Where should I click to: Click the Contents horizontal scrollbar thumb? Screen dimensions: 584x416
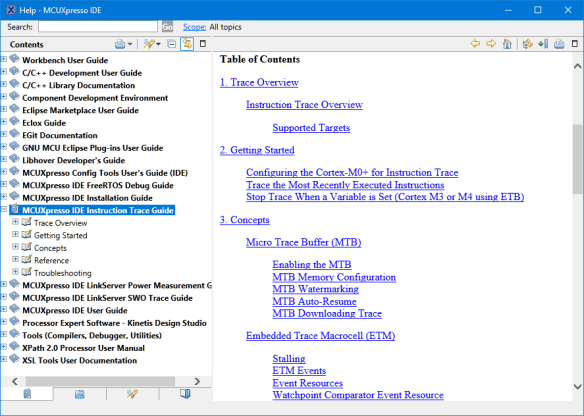tap(100, 381)
